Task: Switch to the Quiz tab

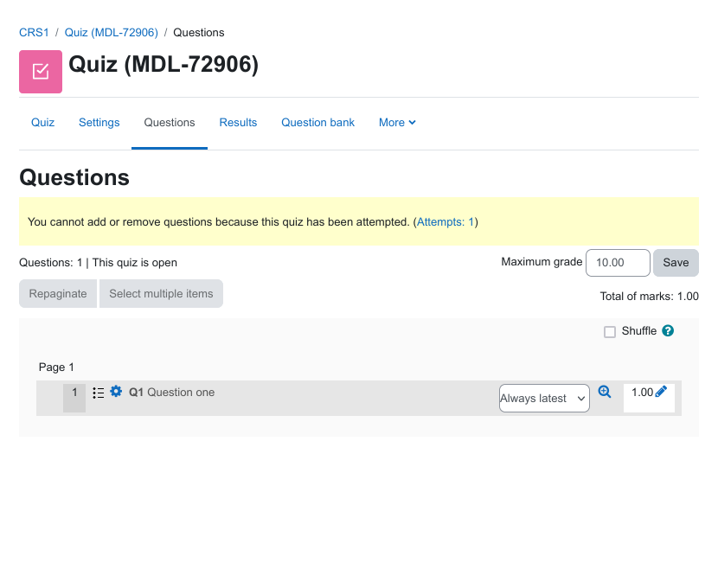Action: coord(42,123)
